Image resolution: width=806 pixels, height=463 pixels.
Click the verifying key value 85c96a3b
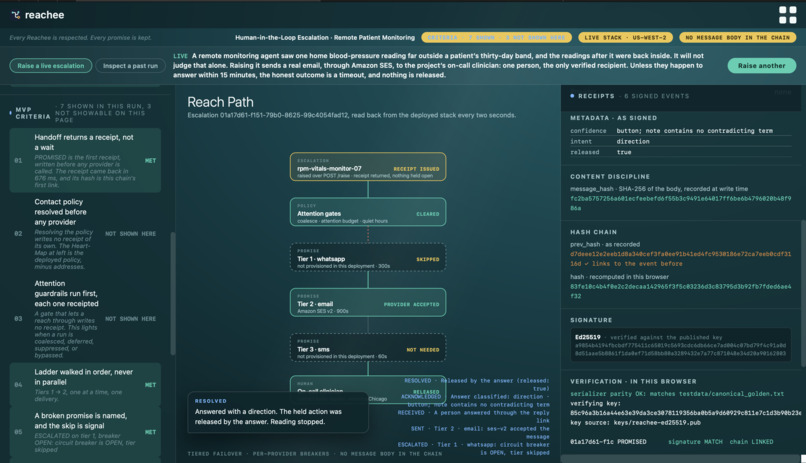(685, 413)
